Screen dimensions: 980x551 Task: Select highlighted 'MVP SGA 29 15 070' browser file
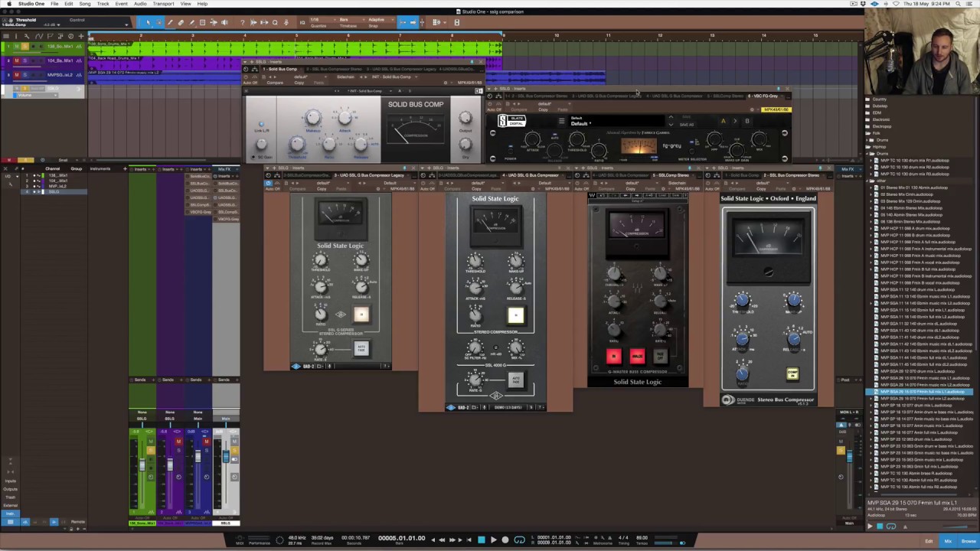[x=923, y=392]
